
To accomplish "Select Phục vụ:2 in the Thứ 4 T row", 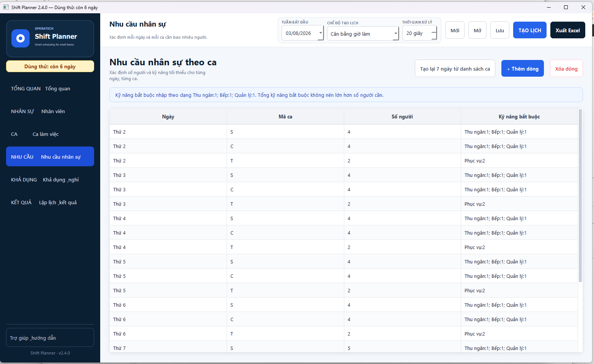I will (x=519, y=247).
